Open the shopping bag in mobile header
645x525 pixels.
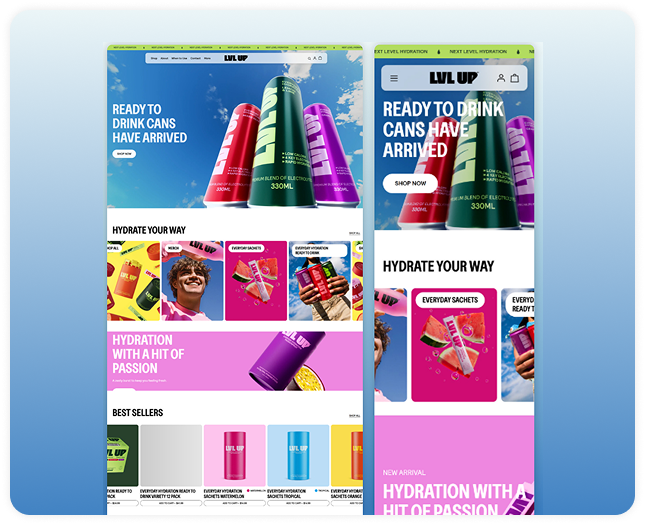point(515,78)
